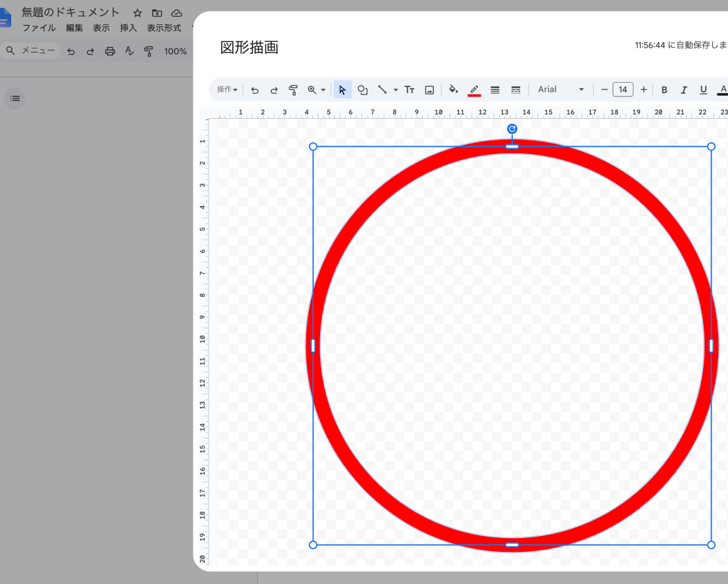728x584 pixels.
Task: Open ファイル menu in Docs
Action: 39,28
